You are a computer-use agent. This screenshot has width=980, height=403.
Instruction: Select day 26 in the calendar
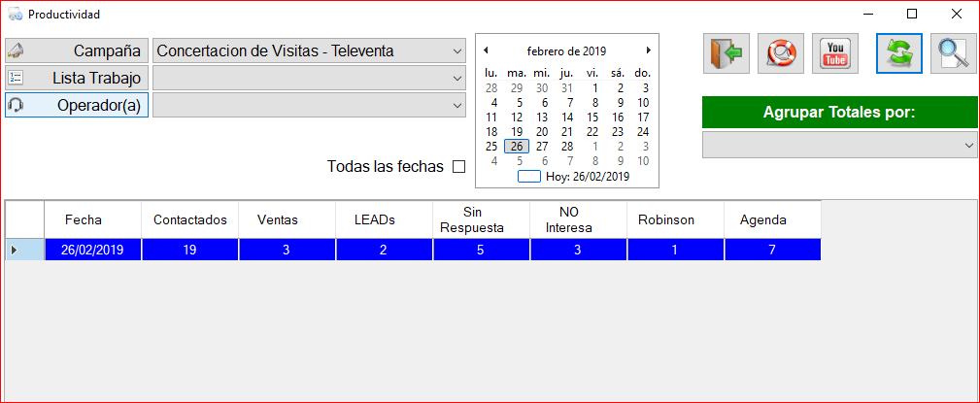517,147
